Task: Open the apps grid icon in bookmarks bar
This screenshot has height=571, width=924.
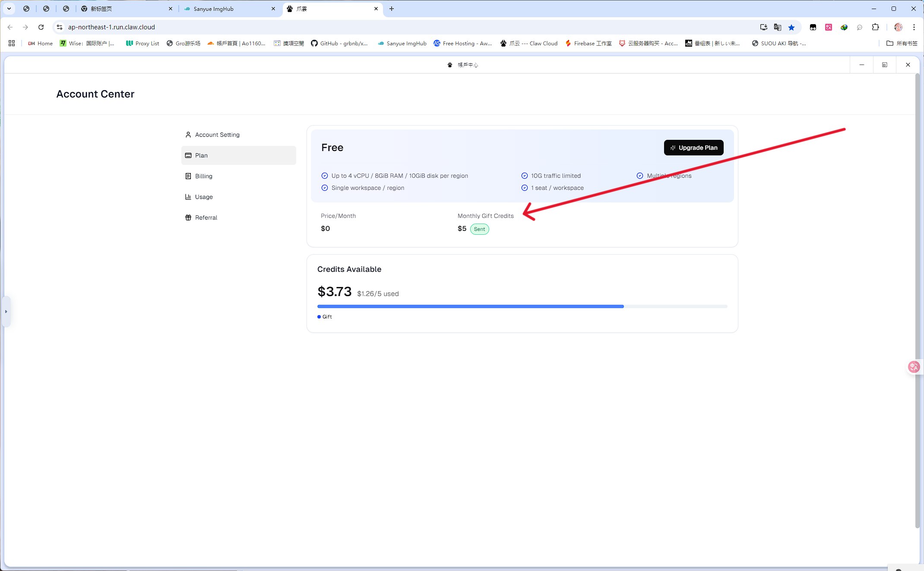Action: (12, 43)
